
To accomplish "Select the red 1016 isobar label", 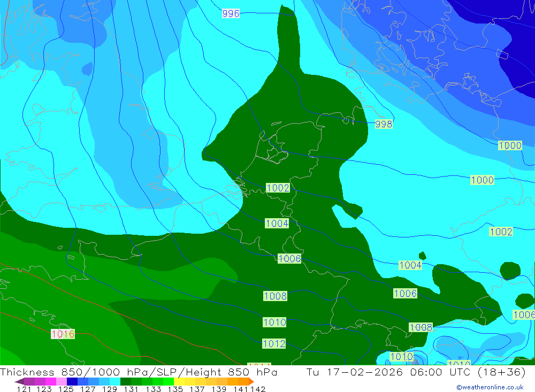I will [63, 334].
